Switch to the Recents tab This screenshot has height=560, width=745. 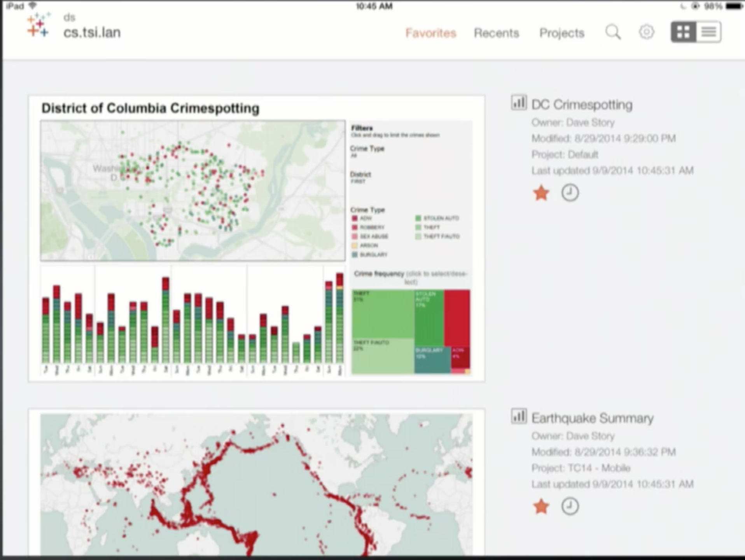[496, 33]
